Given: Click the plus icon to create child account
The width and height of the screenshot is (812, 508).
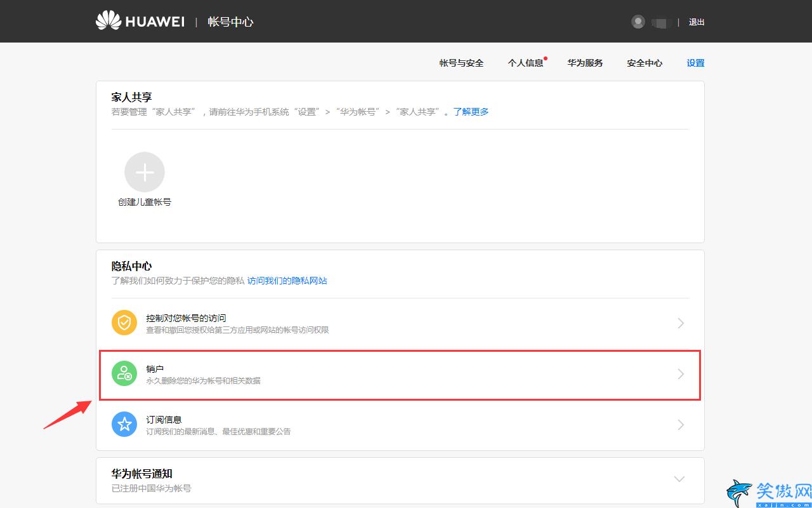Looking at the screenshot, I should (145, 172).
